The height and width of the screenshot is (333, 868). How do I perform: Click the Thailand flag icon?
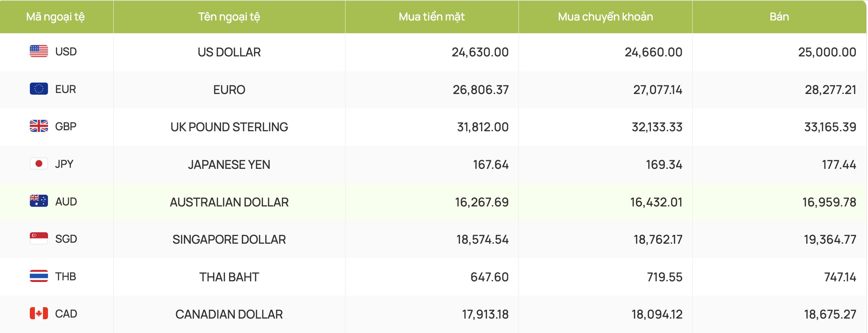(39, 276)
